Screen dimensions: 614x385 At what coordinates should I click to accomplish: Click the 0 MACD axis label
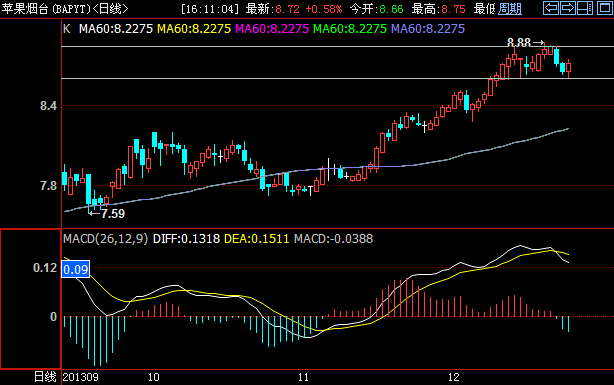[x=53, y=316]
